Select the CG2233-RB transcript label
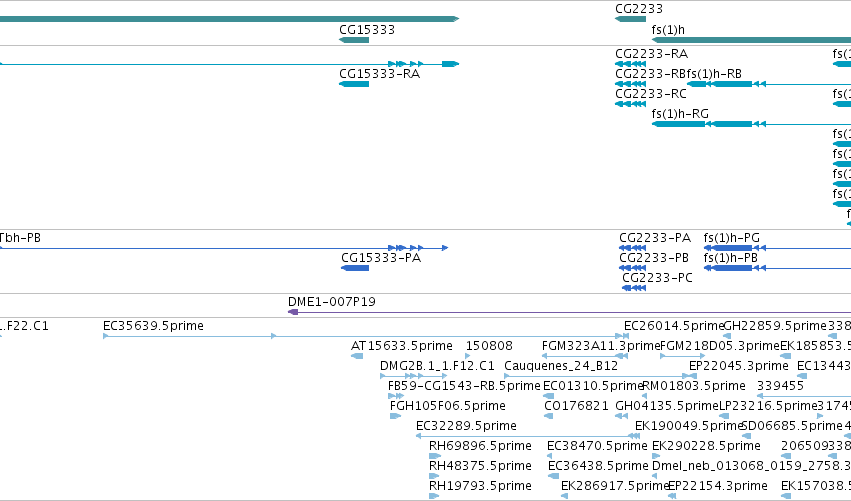 pyautogui.click(x=650, y=74)
